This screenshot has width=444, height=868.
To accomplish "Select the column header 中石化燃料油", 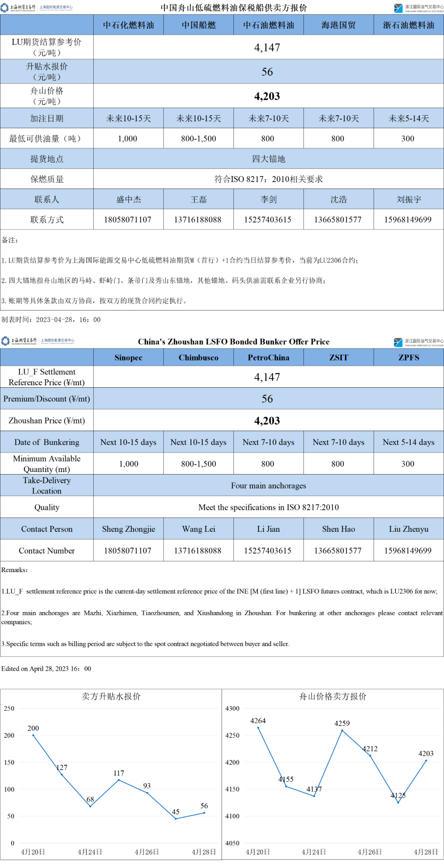I will (x=128, y=25).
